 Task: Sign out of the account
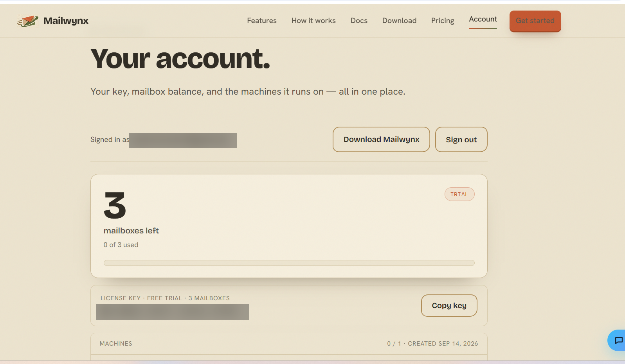point(461,139)
